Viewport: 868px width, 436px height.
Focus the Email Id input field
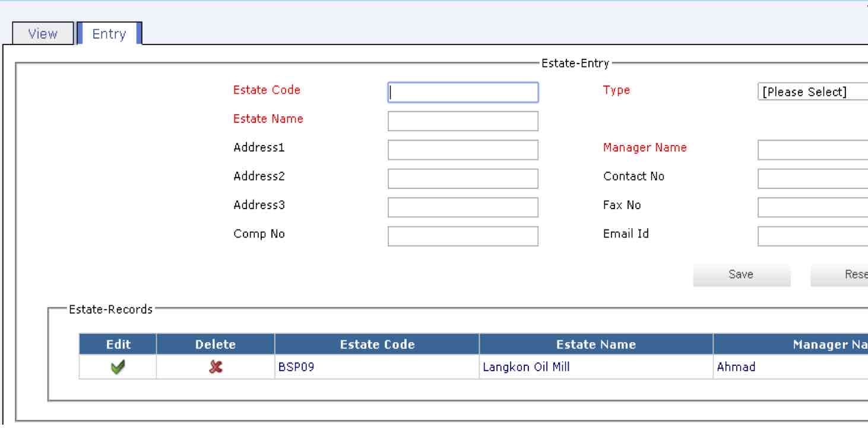pos(812,236)
